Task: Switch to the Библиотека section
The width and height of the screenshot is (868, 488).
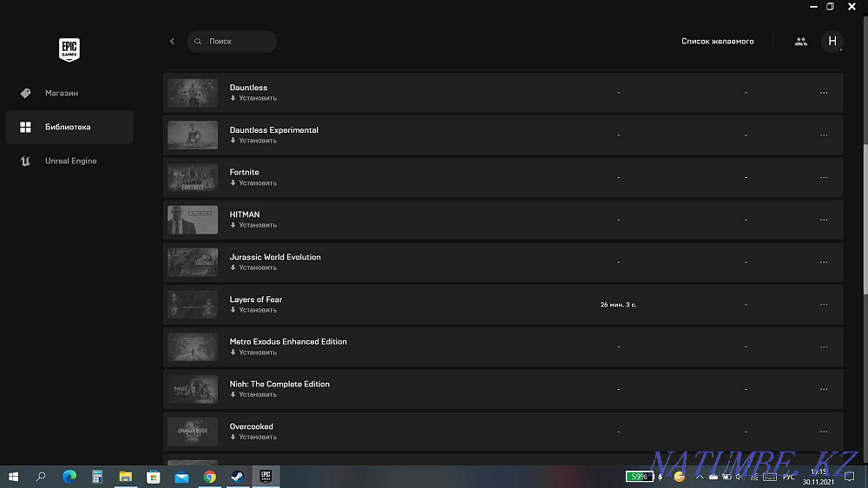Action: coord(69,127)
